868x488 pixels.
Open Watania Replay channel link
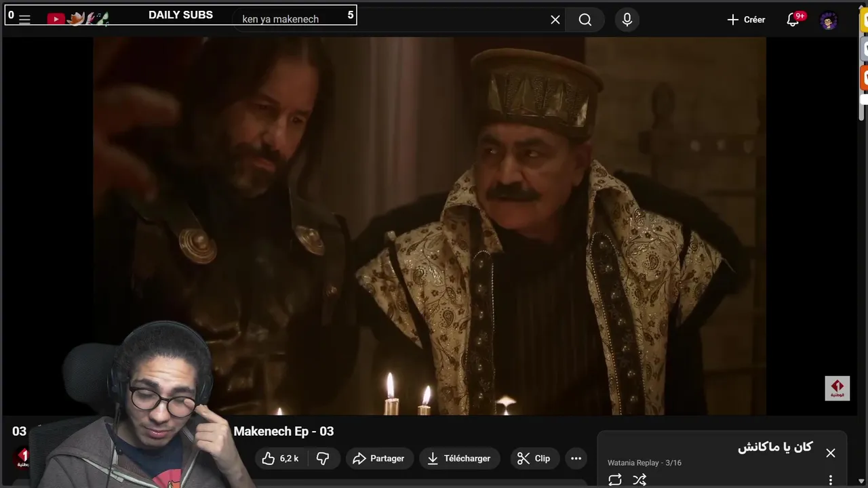tap(633, 463)
